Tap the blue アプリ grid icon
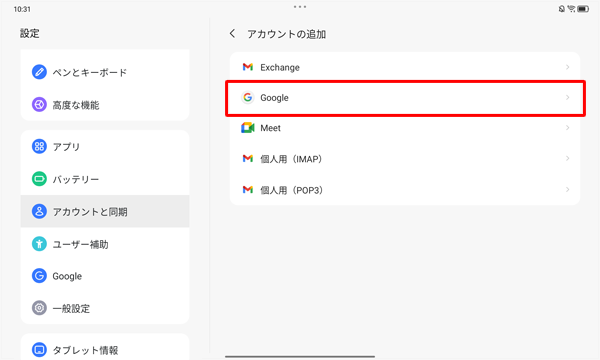The image size is (600, 360). click(x=39, y=146)
